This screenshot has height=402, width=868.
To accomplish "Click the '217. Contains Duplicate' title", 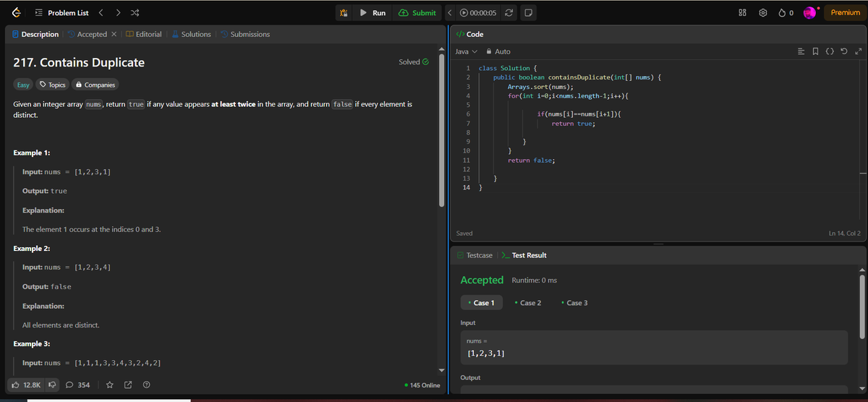I will [79, 63].
